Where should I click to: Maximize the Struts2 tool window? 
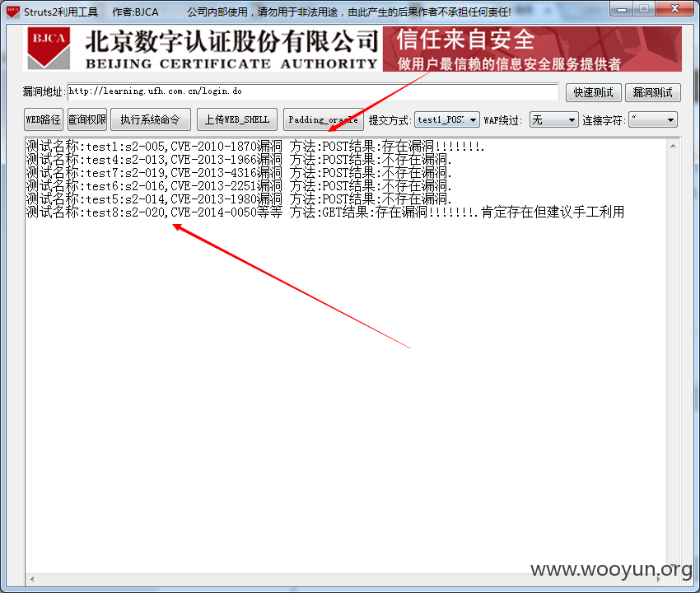click(x=644, y=8)
